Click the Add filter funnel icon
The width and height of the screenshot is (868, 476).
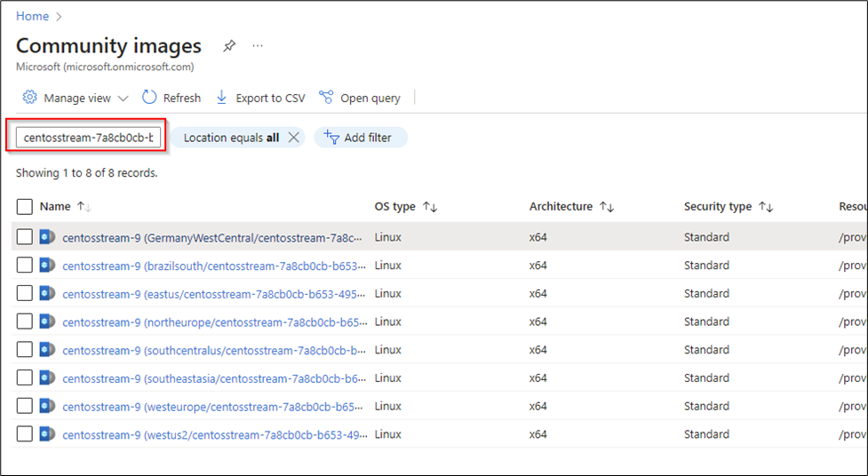331,138
